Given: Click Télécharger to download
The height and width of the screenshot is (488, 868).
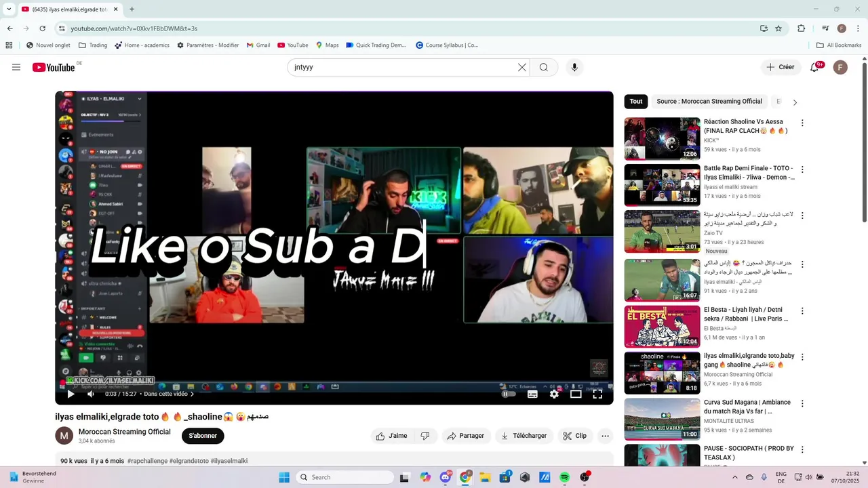Looking at the screenshot, I should coord(524,436).
